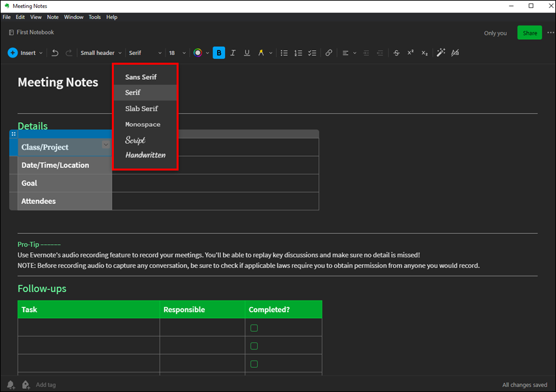Image resolution: width=556 pixels, height=392 pixels.
Task: Choose the Handwritten font option
Action: coord(145,155)
